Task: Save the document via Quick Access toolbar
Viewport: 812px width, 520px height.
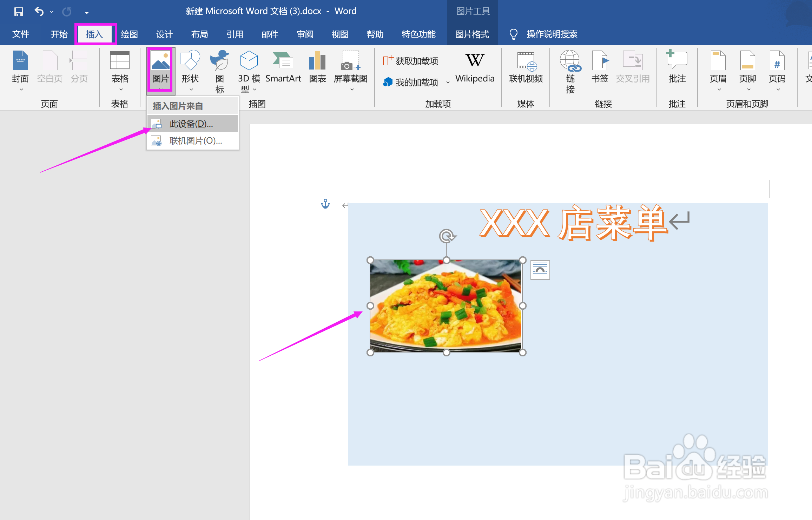Action: point(19,12)
